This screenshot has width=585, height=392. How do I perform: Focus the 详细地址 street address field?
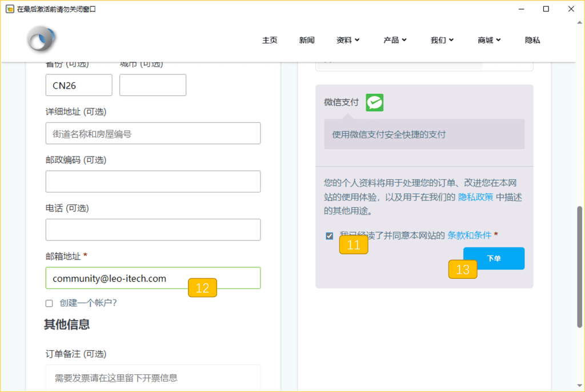pos(153,134)
